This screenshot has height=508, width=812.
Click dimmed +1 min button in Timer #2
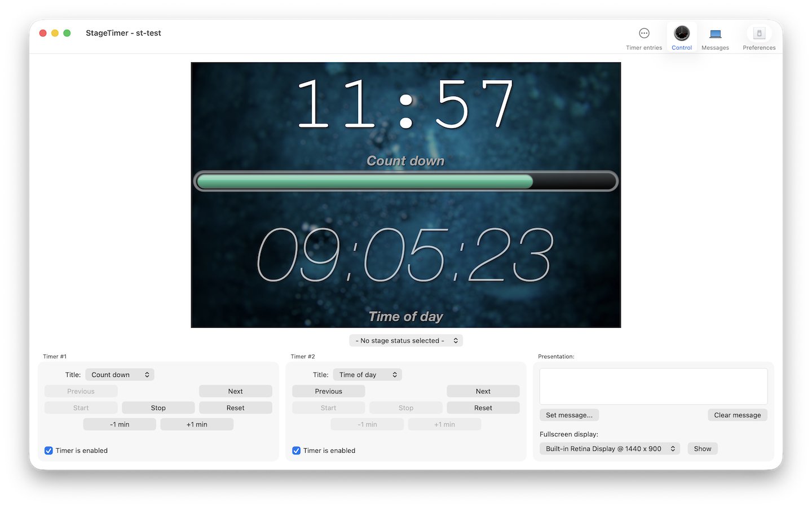pyautogui.click(x=444, y=424)
